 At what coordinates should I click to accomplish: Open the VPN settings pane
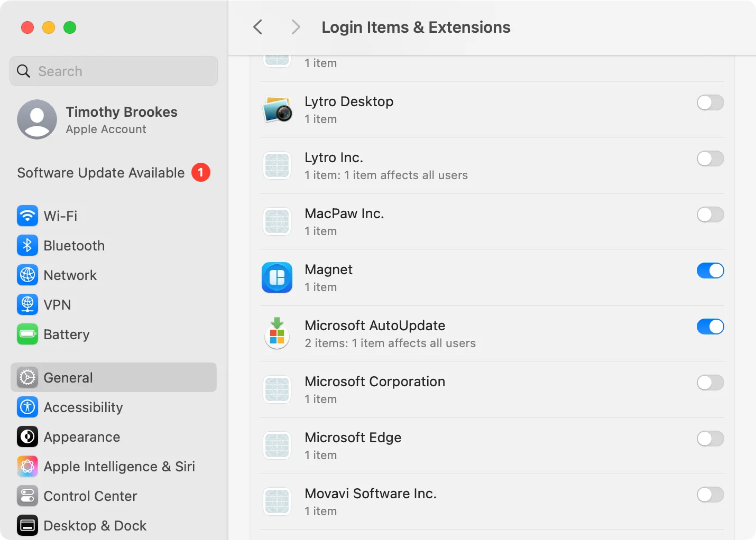click(57, 305)
